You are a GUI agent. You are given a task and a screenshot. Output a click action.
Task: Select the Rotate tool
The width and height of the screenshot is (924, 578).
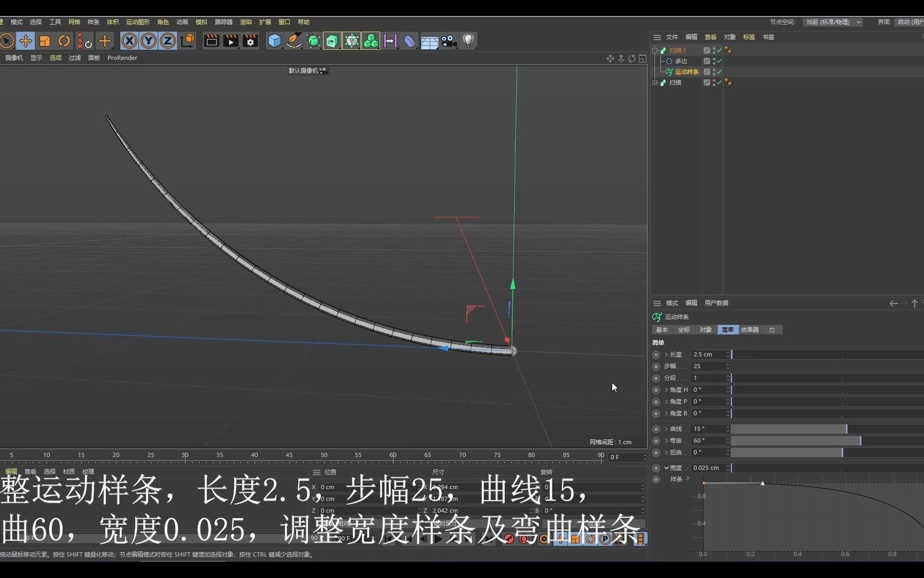(64, 41)
